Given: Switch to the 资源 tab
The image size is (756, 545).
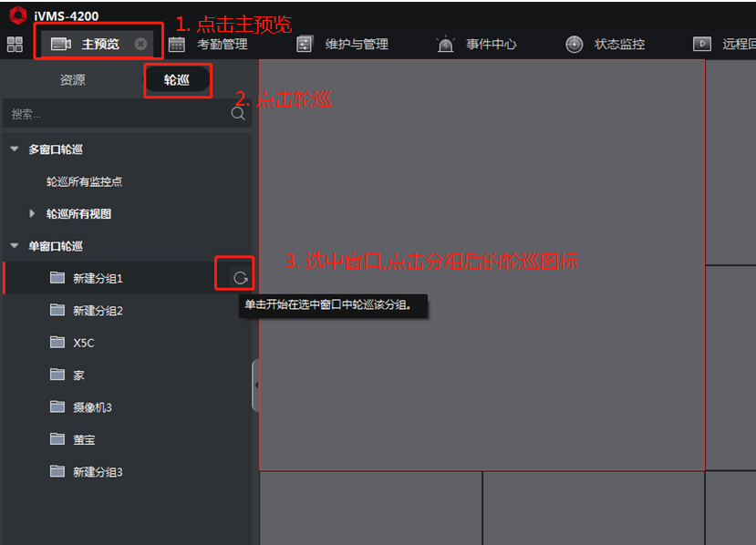Looking at the screenshot, I should tap(72, 80).
